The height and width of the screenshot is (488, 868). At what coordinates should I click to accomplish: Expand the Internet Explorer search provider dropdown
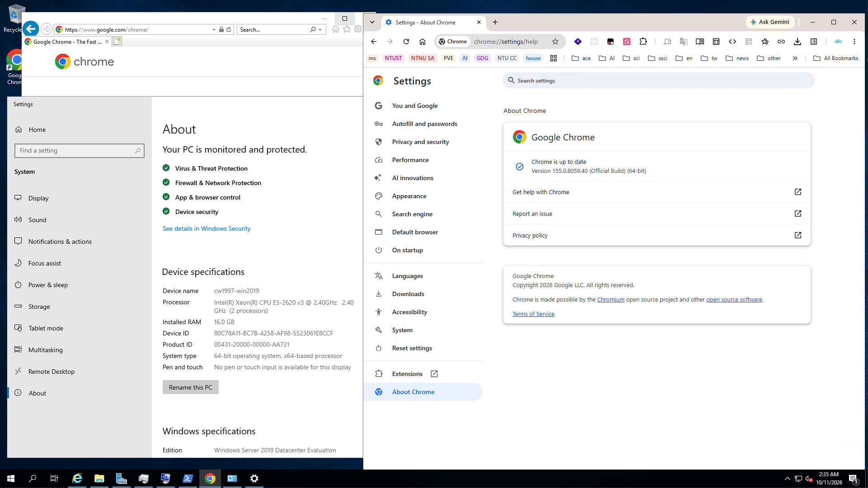tap(320, 29)
